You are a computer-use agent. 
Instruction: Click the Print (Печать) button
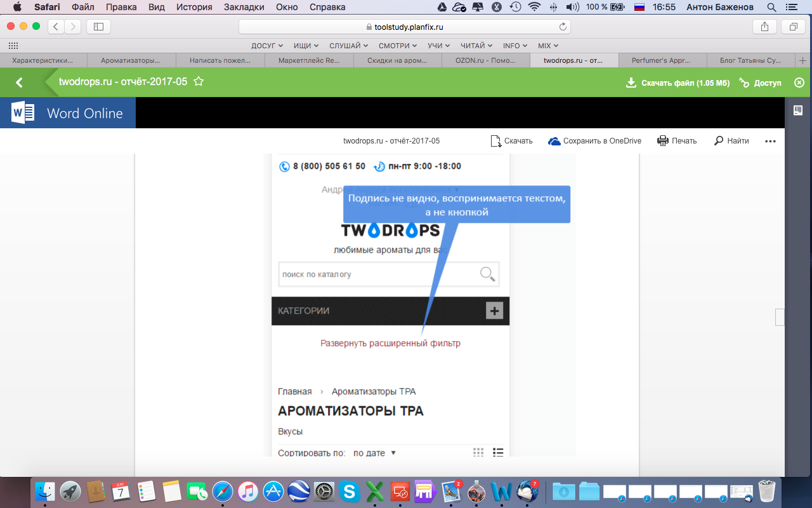click(677, 141)
